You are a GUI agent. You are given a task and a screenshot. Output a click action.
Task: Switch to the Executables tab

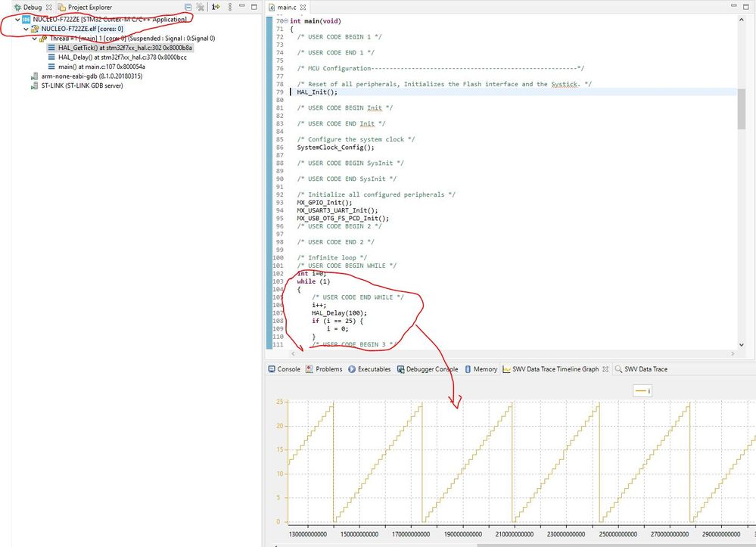point(369,369)
